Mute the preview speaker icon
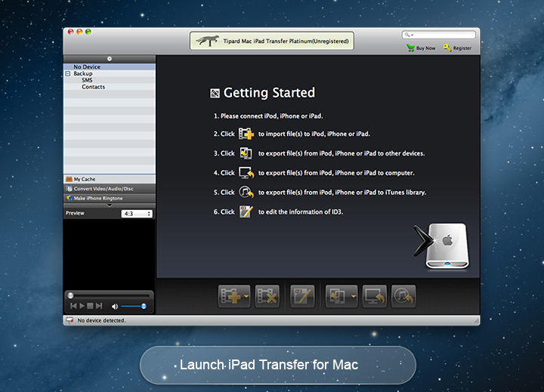 (x=115, y=307)
